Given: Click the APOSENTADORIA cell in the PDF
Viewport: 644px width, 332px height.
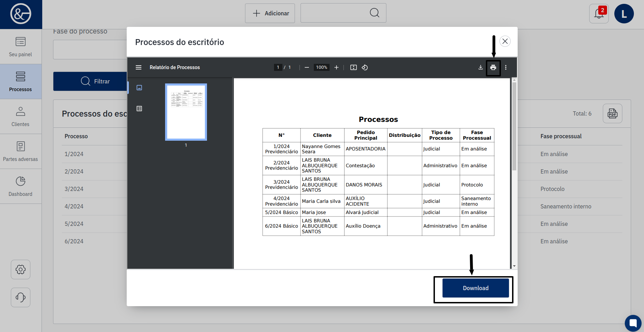Looking at the screenshot, I should coord(365,149).
